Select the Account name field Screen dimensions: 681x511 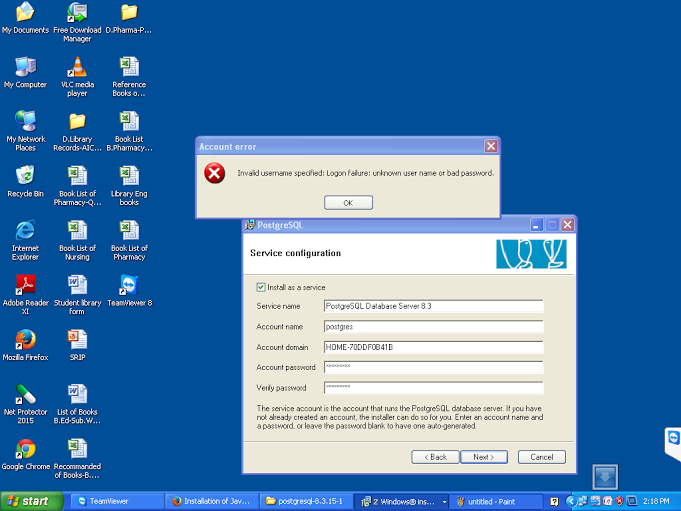tap(433, 326)
